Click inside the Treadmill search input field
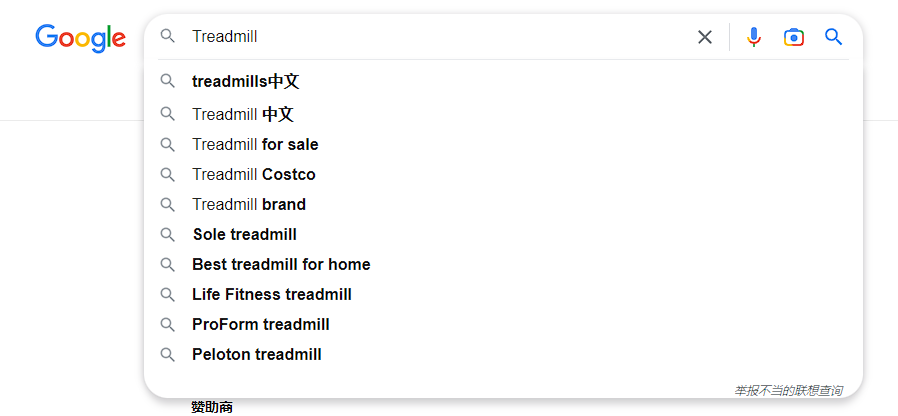The height and width of the screenshot is (416, 898). pos(435,37)
